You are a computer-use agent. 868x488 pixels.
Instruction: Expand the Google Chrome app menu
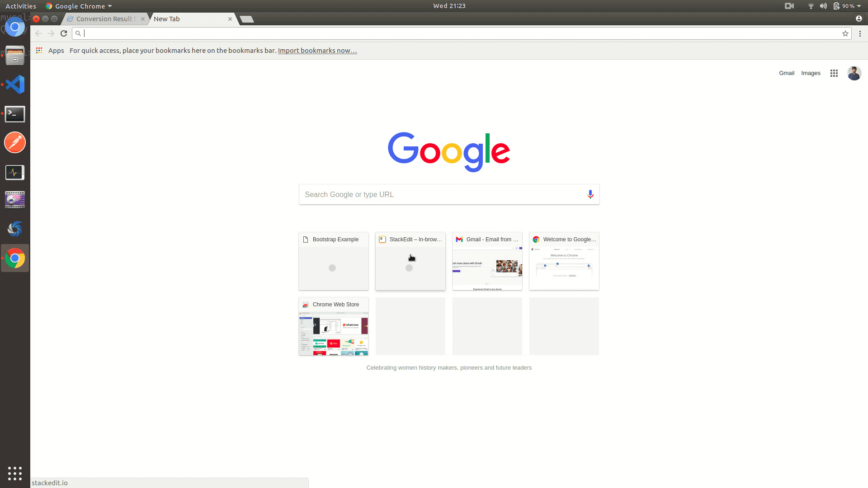[x=79, y=6]
